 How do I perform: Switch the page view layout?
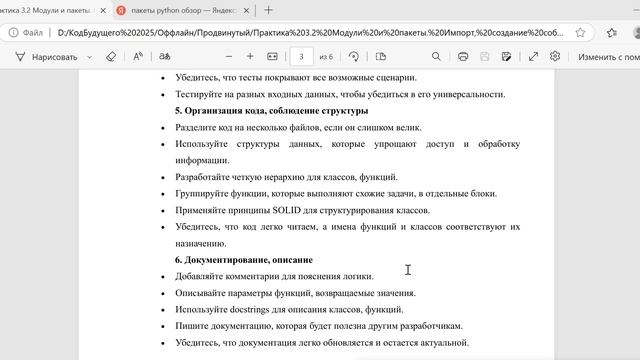point(381,57)
